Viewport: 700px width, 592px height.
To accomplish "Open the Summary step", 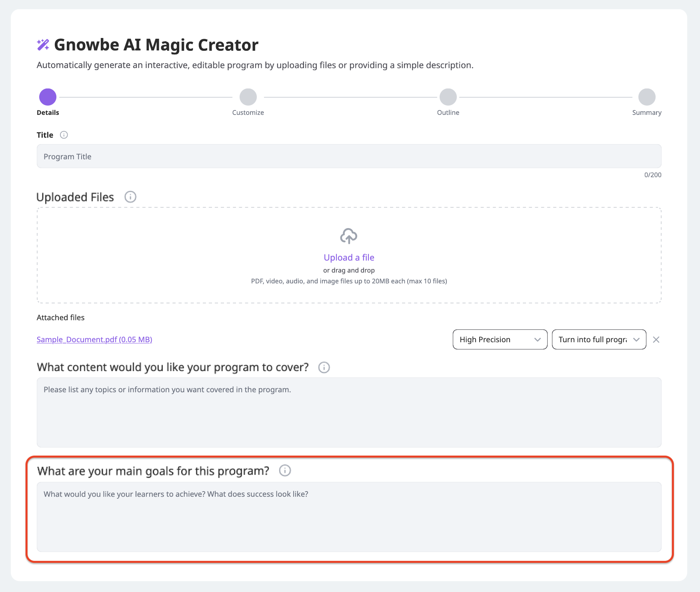I will click(647, 97).
